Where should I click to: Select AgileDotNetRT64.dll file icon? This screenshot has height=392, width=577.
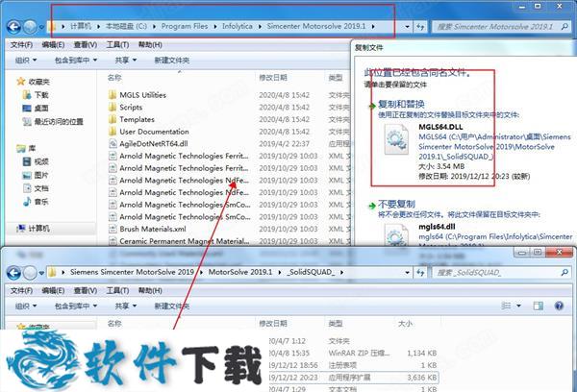coord(113,144)
